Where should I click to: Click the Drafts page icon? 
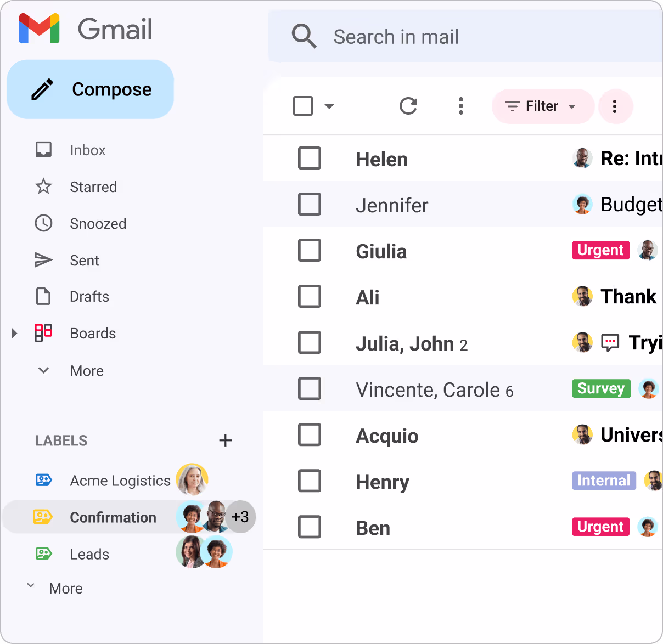(x=43, y=296)
